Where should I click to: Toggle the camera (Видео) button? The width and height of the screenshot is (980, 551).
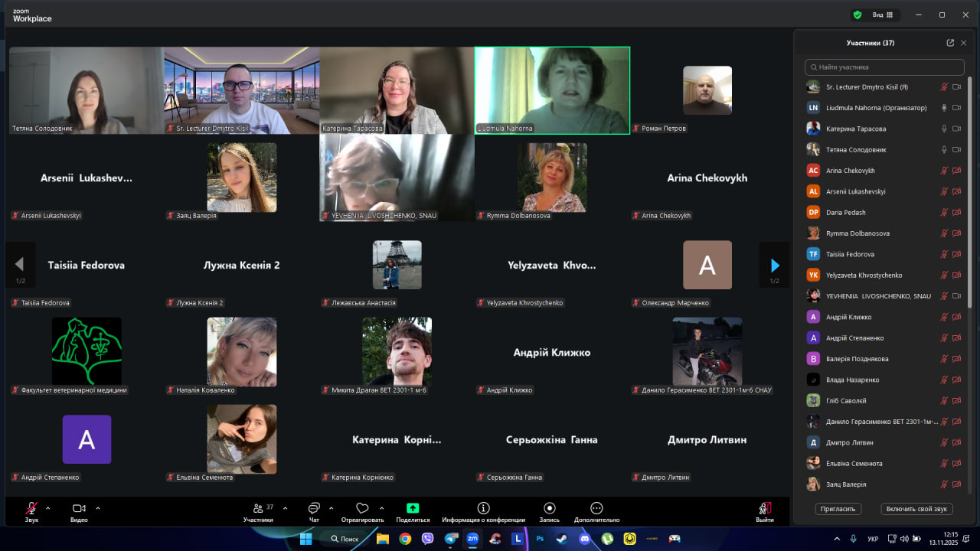(78, 508)
